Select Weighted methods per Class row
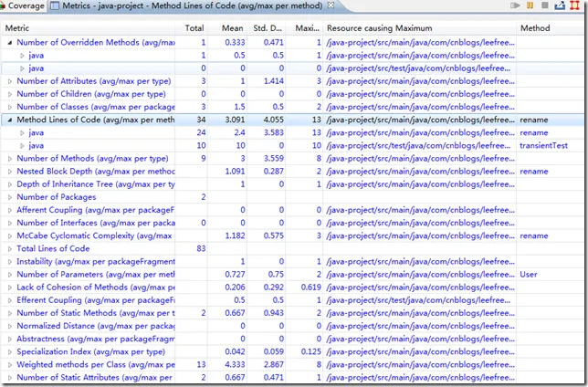Screen dimensions: 588x387 coord(292,364)
